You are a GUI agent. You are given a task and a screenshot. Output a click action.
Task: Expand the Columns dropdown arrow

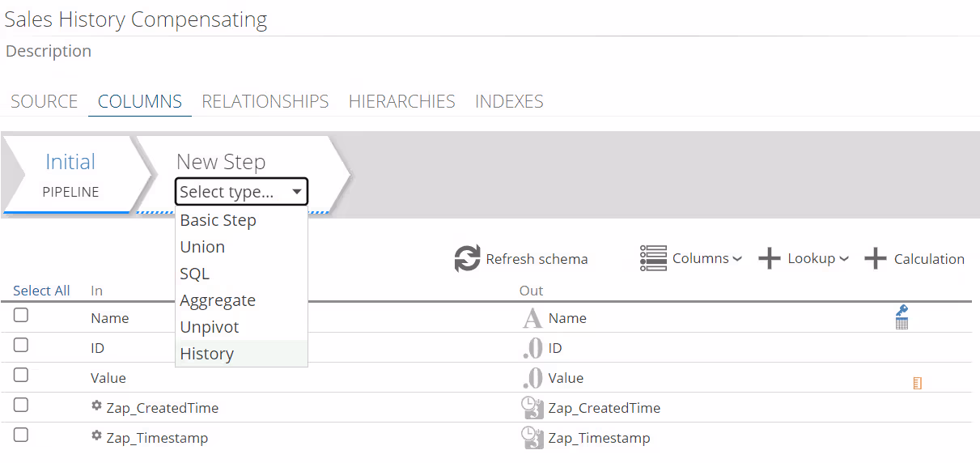pyautogui.click(x=737, y=259)
